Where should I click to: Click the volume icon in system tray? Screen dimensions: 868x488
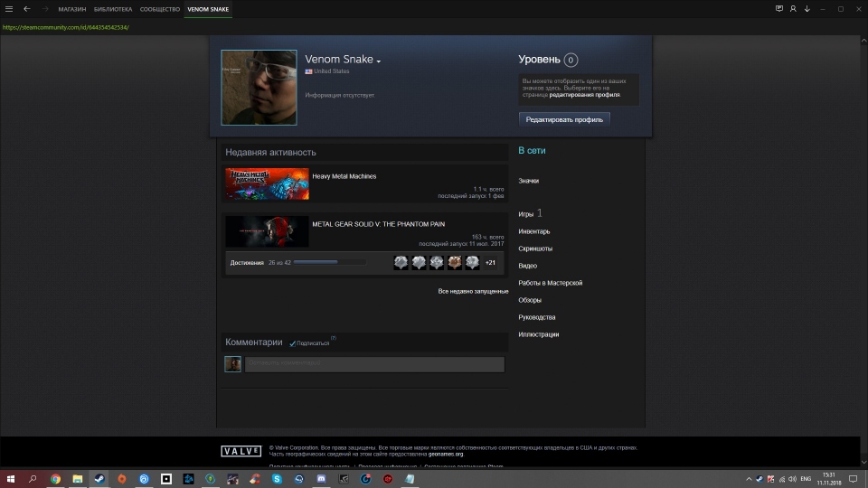(x=792, y=479)
